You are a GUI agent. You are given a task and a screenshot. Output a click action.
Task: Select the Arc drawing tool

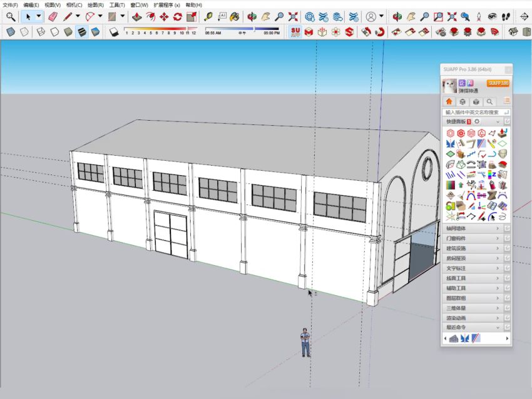[x=91, y=17]
